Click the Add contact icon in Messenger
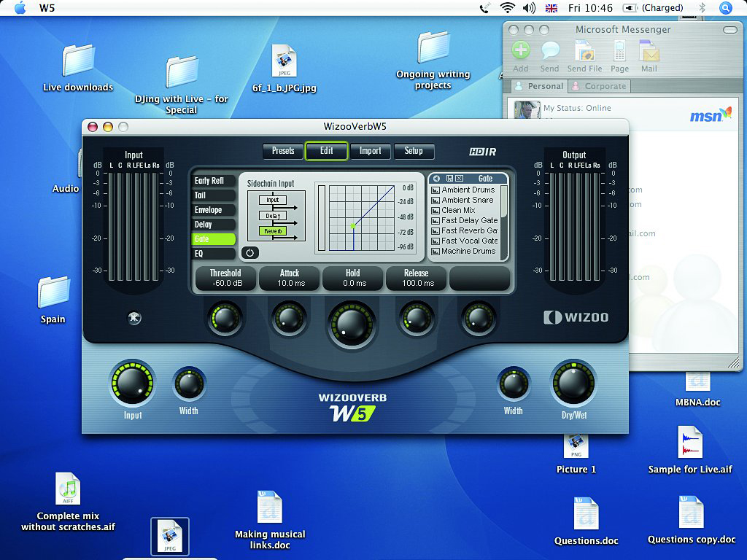The height and width of the screenshot is (560, 747). (521, 57)
